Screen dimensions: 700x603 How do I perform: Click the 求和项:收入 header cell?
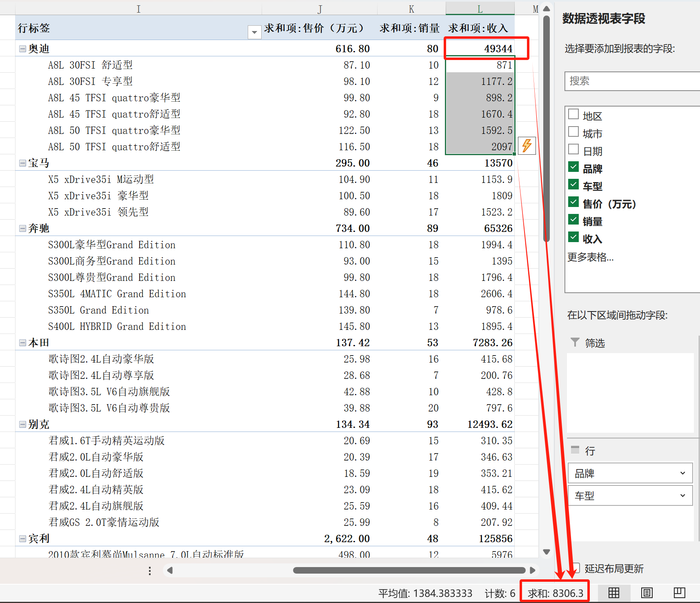click(480, 28)
